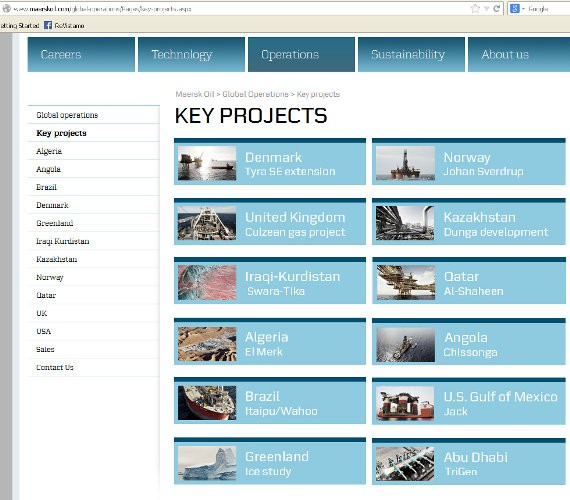The image size is (570, 500).
Task: Click the Google search engine icon
Action: [x=515, y=8]
